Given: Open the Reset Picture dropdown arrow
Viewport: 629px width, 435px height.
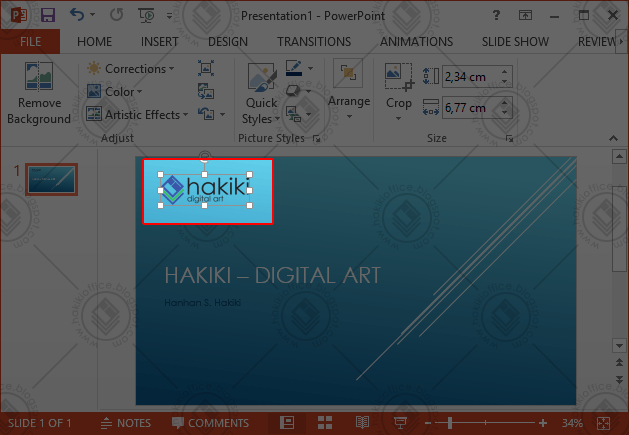Looking at the screenshot, I should tap(223, 115).
